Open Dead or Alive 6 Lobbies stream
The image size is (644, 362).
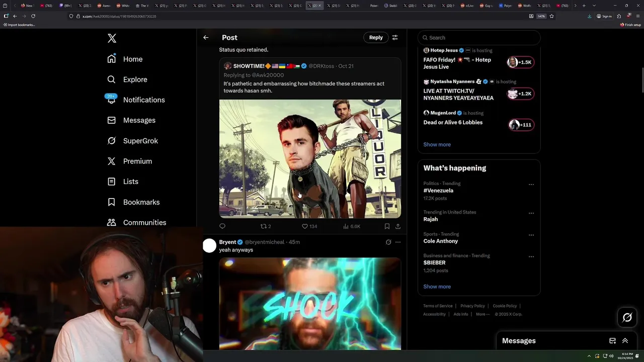453,122
